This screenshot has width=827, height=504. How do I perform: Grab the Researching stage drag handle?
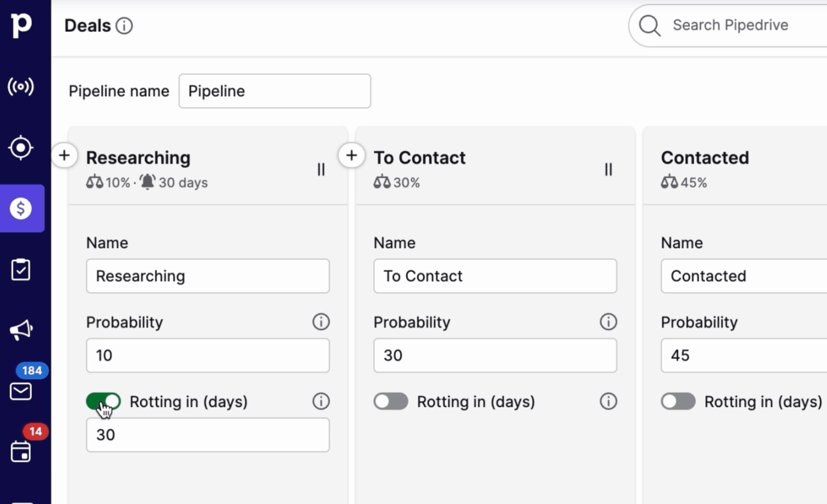pos(321,170)
